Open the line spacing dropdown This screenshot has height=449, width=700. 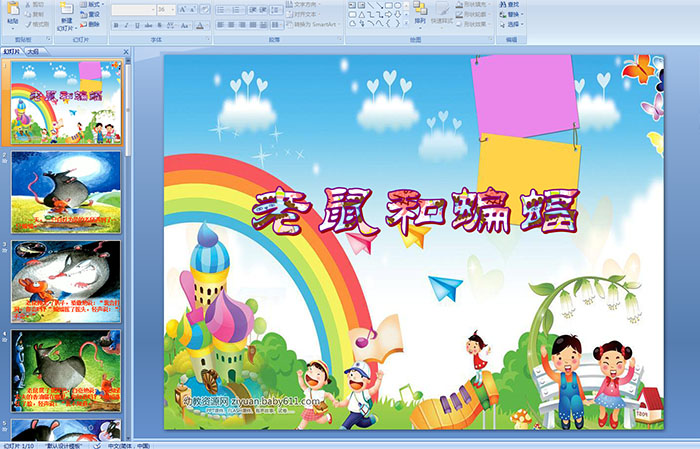tap(276, 10)
